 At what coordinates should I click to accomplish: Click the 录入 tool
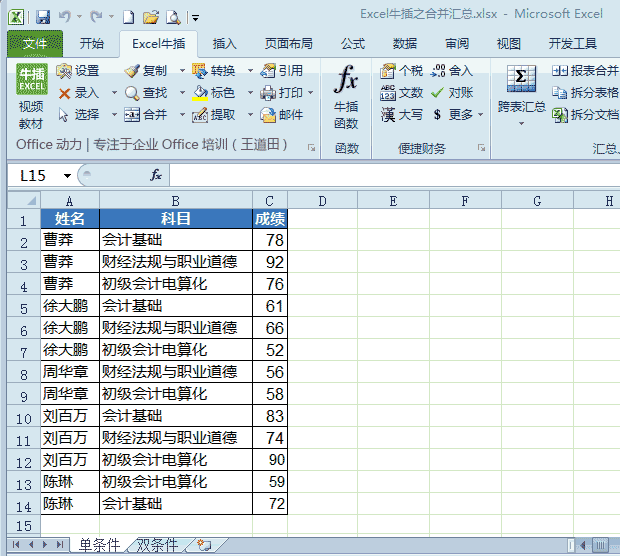(x=79, y=93)
